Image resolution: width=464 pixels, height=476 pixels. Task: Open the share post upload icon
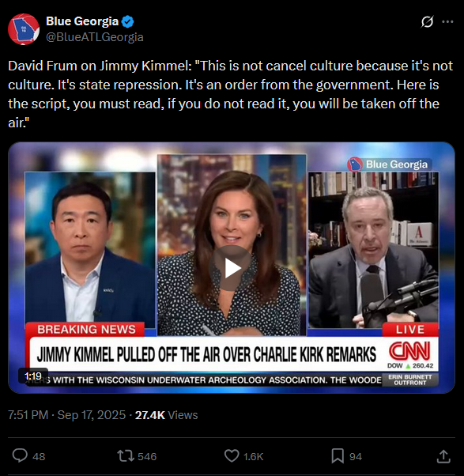443,456
